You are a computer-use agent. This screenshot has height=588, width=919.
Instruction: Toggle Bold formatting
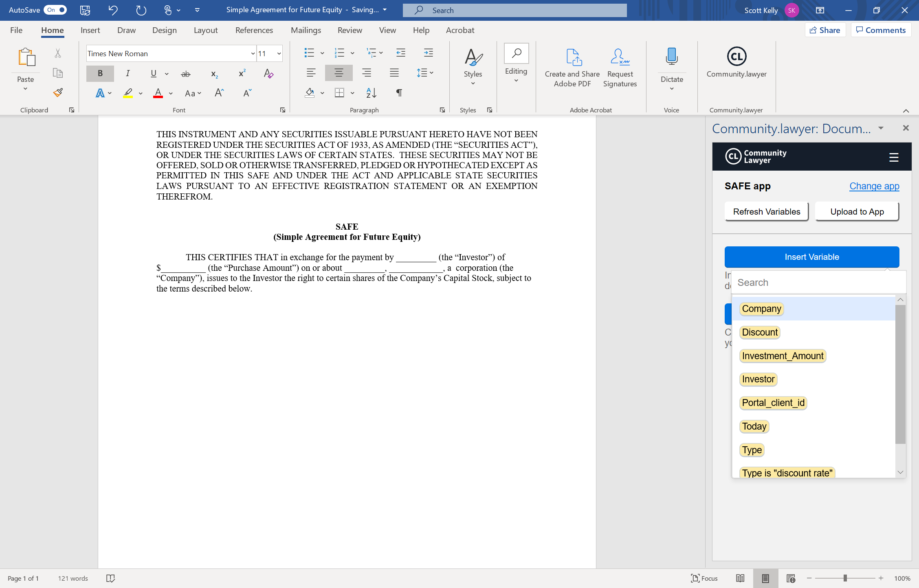(x=100, y=73)
